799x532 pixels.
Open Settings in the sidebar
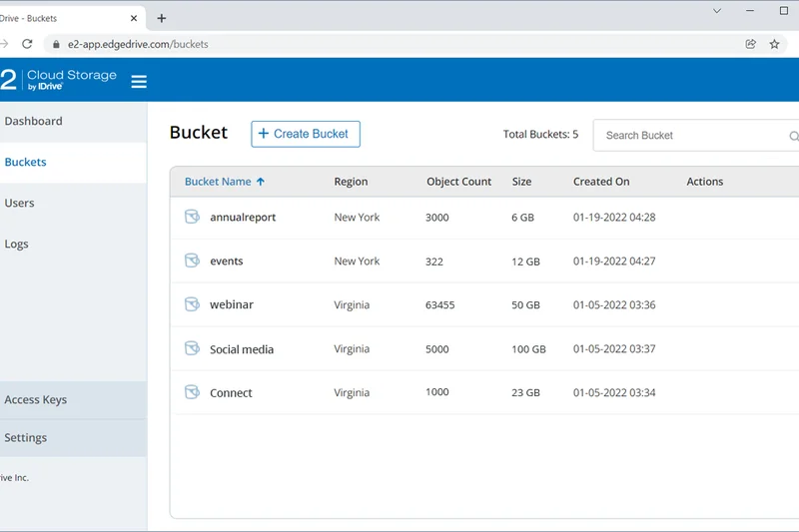(x=26, y=437)
